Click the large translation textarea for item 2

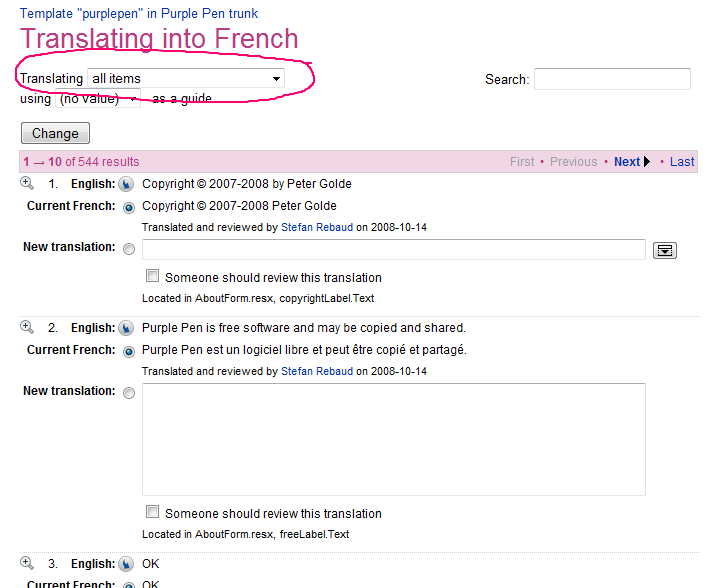point(394,439)
